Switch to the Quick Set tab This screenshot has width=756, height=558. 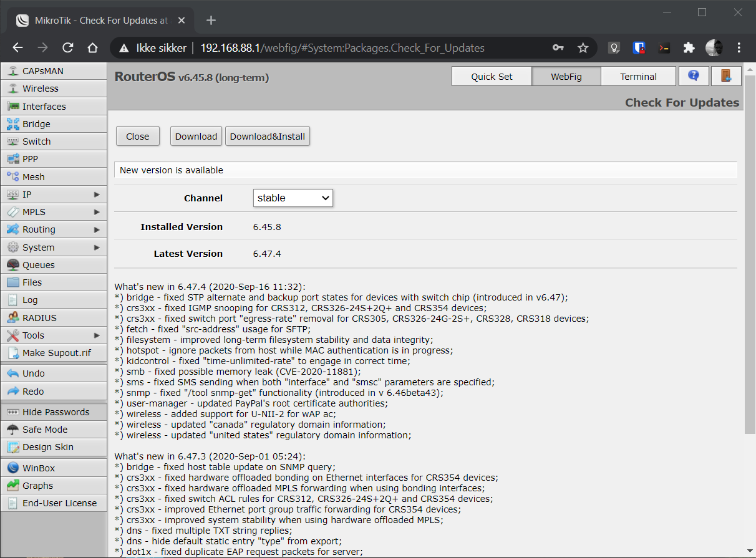(492, 76)
